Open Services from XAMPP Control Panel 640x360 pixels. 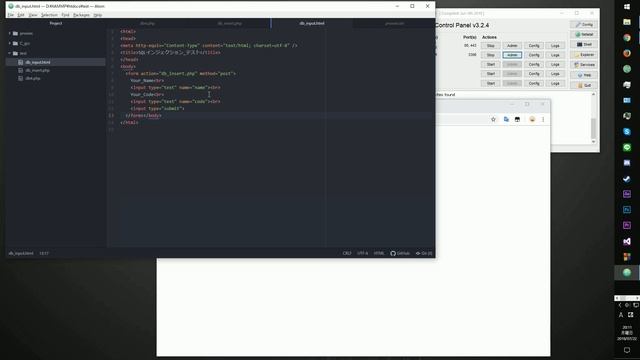coord(584,65)
